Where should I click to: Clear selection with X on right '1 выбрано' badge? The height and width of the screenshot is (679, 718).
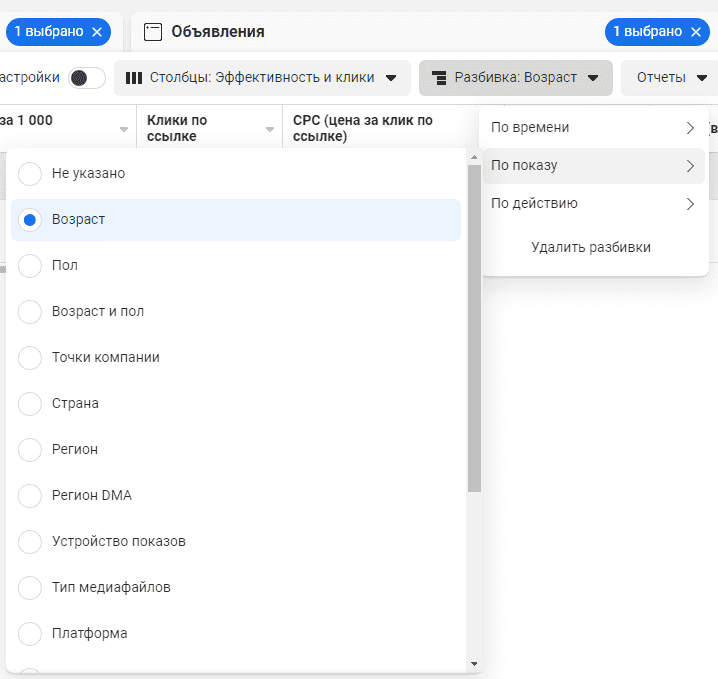coord(696,32)
